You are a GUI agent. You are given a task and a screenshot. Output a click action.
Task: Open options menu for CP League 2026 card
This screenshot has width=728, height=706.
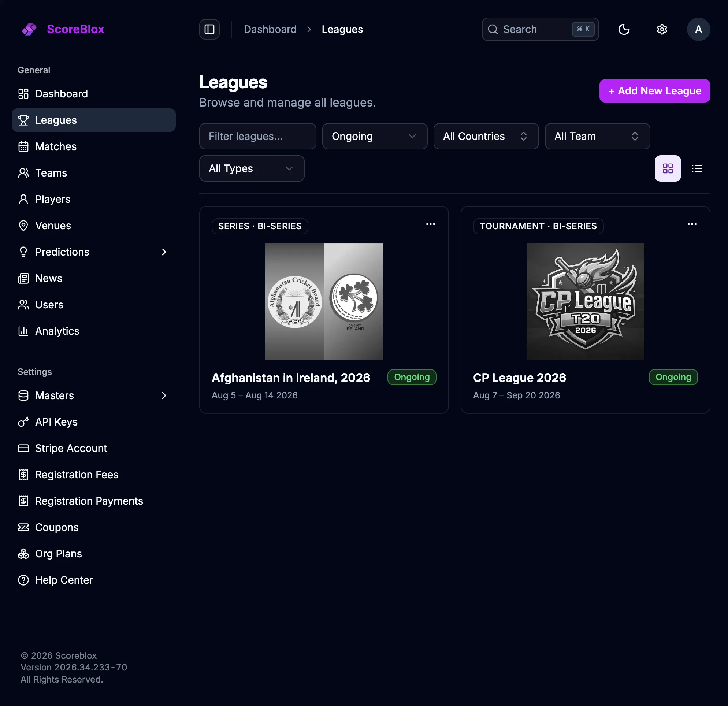pyautogui.click(x=692, y=224)
